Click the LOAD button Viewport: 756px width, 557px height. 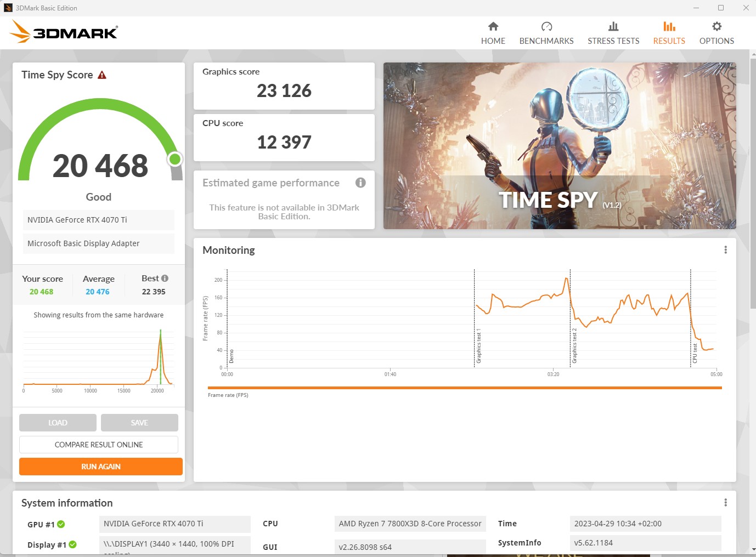pyautogui.click(x=58, y=423)
